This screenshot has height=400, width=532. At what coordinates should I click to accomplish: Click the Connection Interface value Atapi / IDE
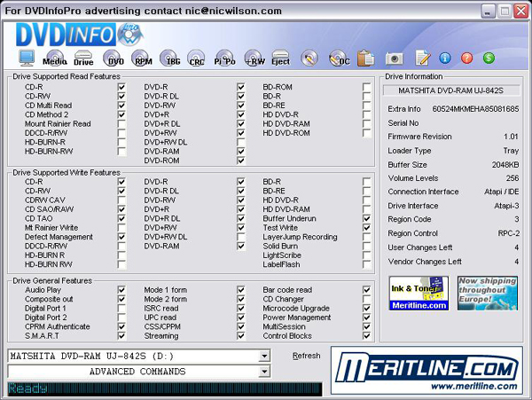click(502, 192)
